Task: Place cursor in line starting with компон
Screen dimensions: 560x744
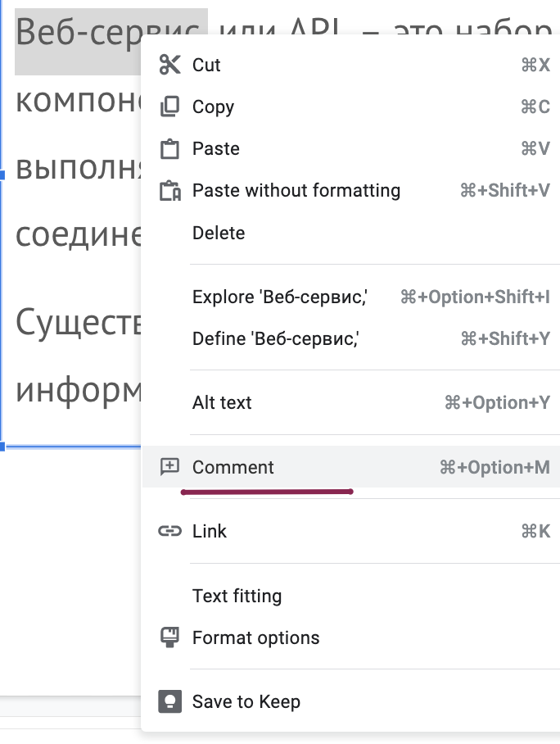Action: [79, 102]
